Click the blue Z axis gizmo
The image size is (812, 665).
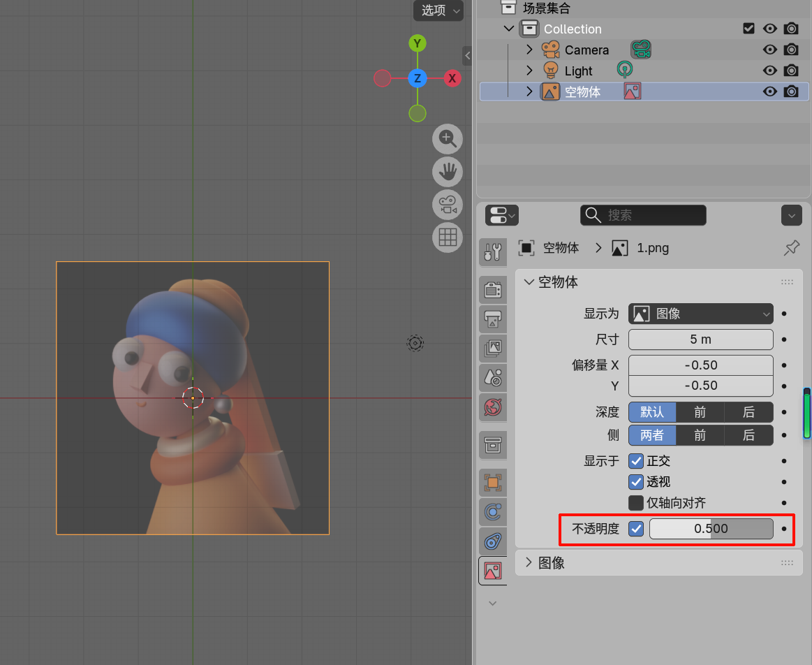[x=418, y=78]
